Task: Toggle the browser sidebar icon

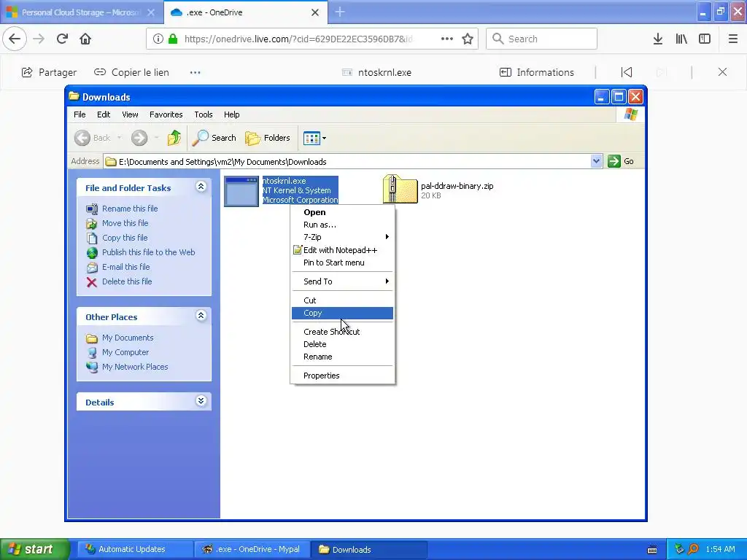Action: (705, 39)
